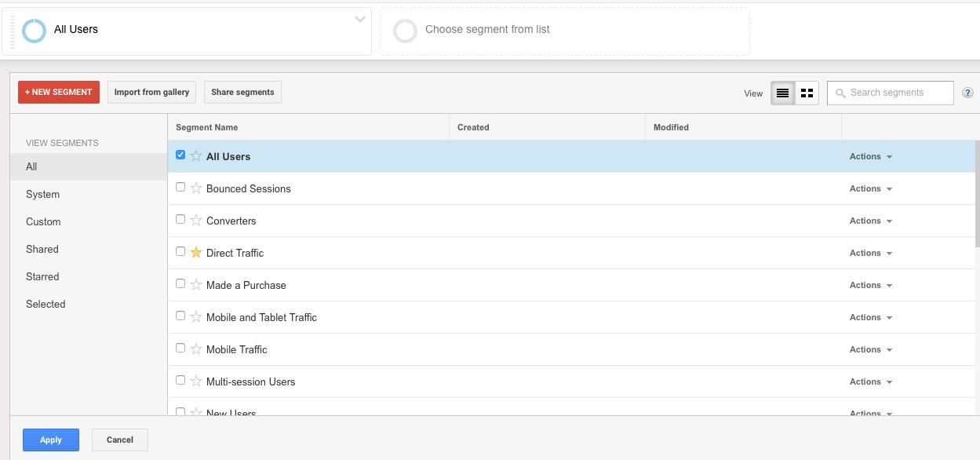980x460 pixels.
Task: Check the Multi-session Users checkbox
Action: tap(180, 380)
